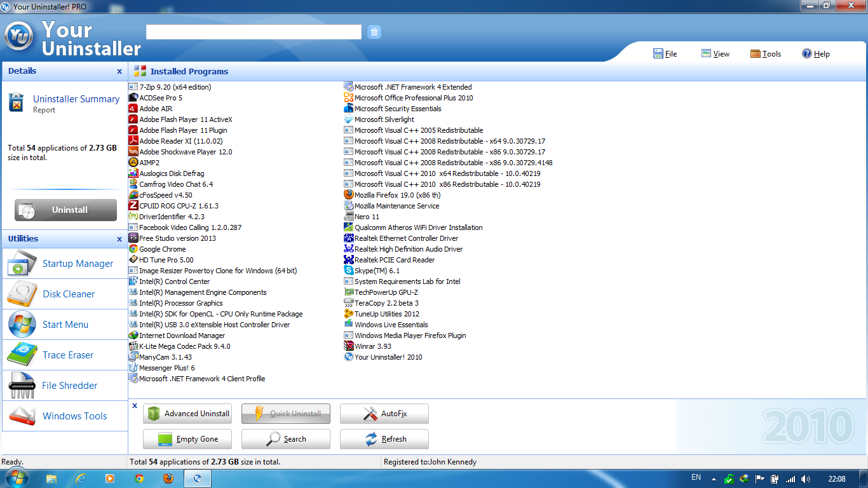Open the Tools menu

point(766,54)
